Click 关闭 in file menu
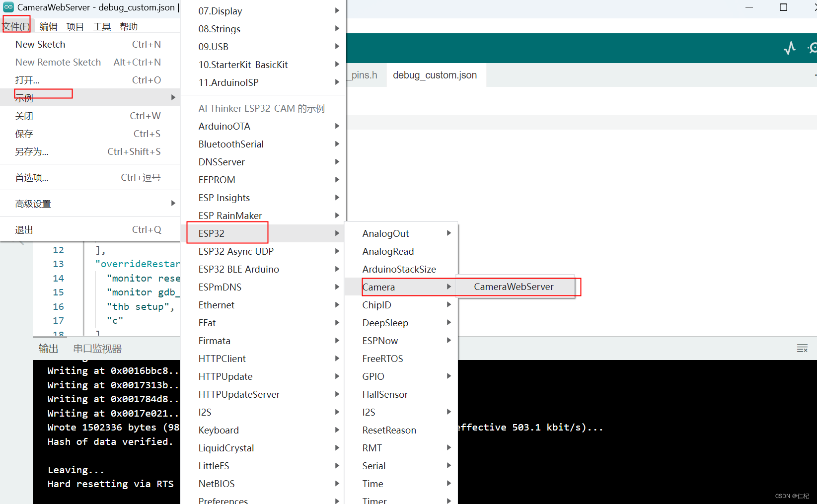 point(90,116)
